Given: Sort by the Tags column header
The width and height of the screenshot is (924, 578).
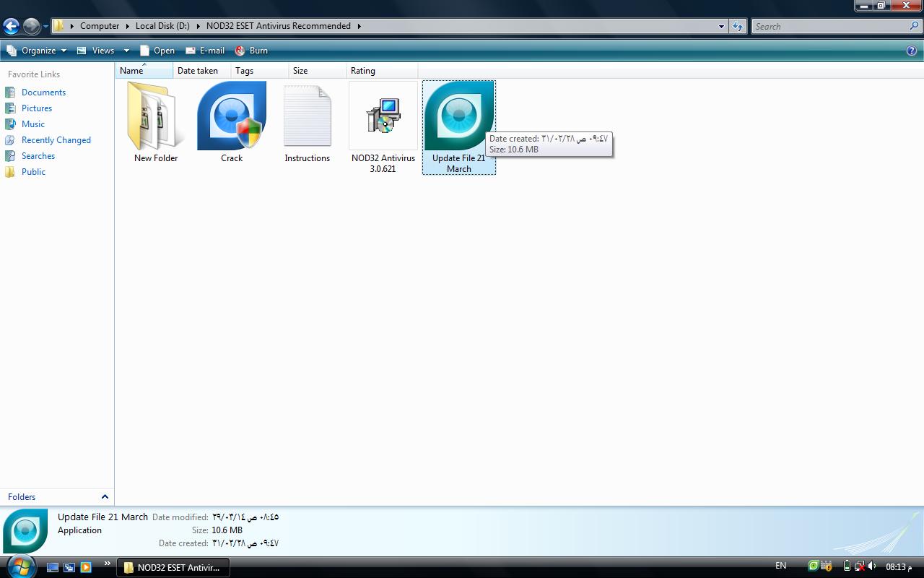Looking at the screenshot, I should pos(260,71).
